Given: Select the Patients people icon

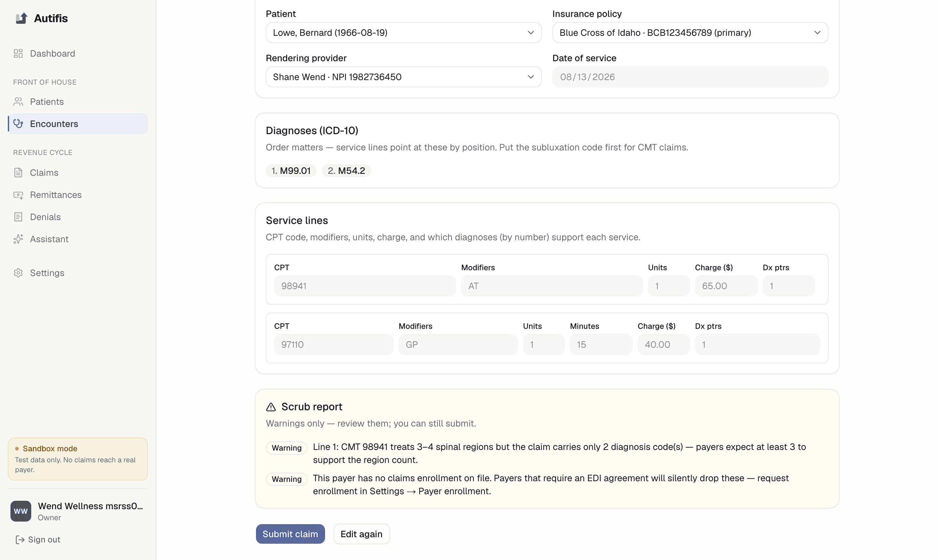Looking at the screenshot, I should click(x=18, y=102).
